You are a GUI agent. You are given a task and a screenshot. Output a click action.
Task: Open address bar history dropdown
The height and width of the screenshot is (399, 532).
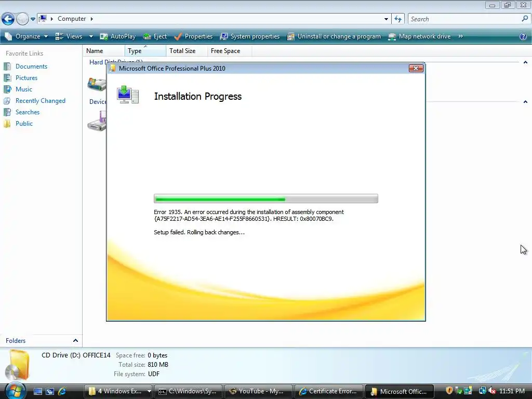click(386, 19)
